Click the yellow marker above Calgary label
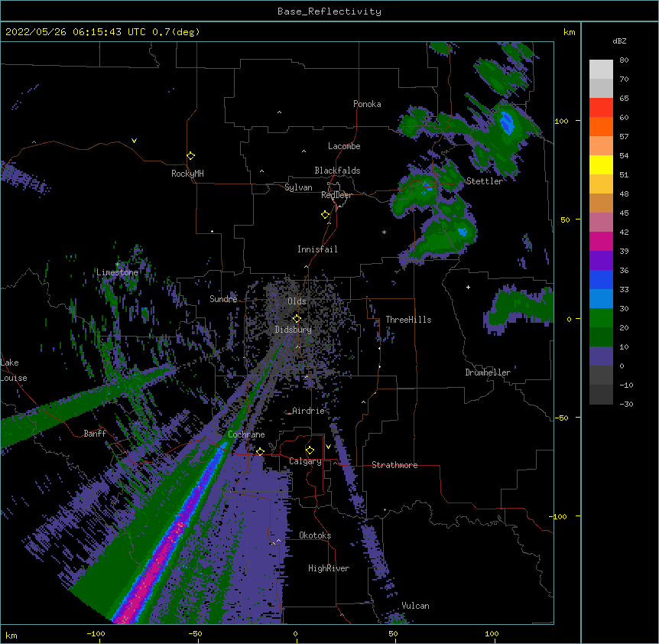Image resolution: width=659 pixels, height=644 pixels. point(310,450)
